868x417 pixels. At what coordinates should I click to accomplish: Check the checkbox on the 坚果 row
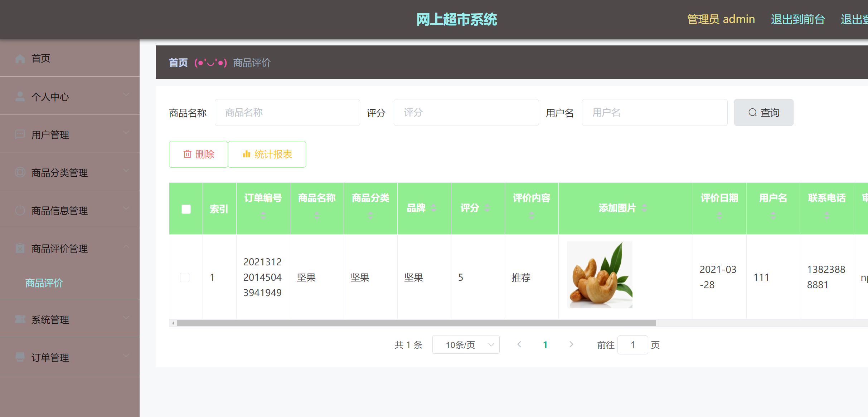coord(185,277)
